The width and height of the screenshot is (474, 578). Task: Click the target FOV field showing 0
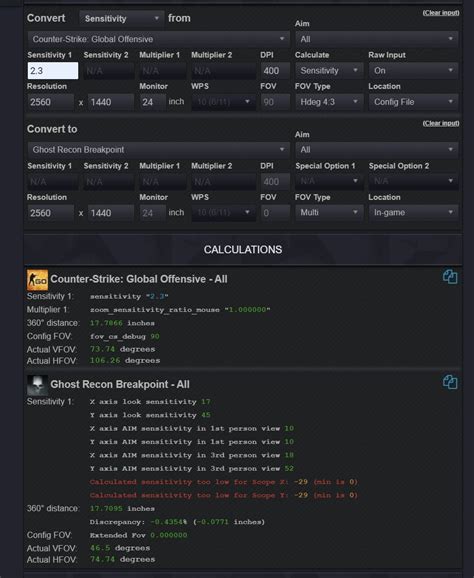[275, 213]
